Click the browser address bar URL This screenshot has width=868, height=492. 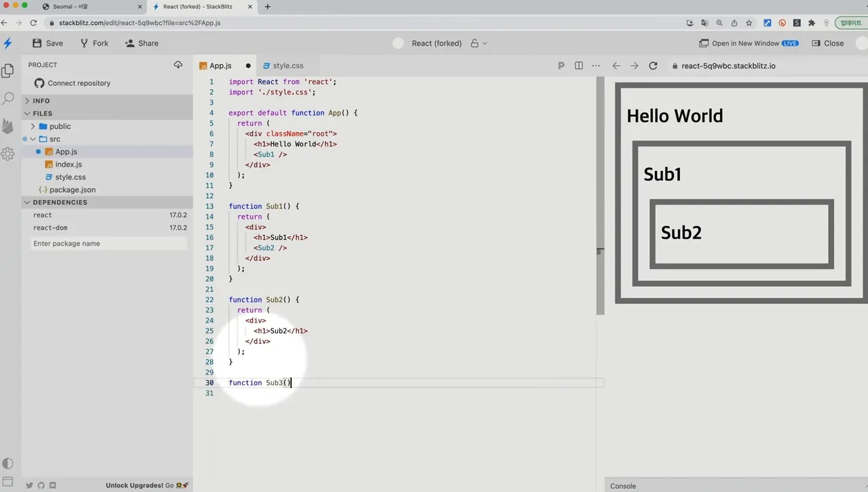(x=140, y=23)
